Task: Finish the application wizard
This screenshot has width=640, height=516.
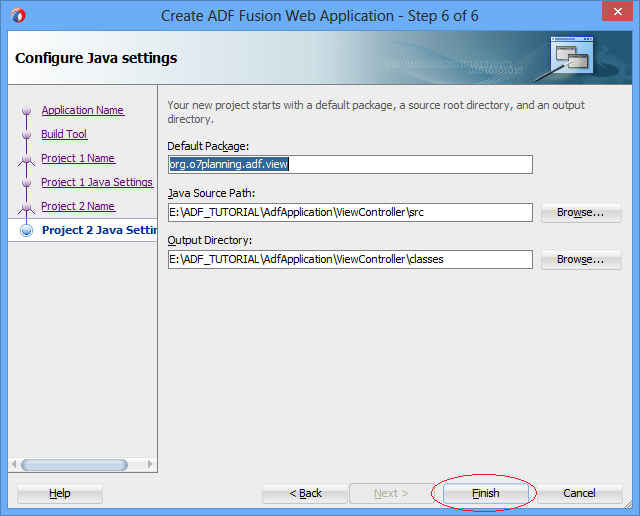Action: (x=485, y=493)
